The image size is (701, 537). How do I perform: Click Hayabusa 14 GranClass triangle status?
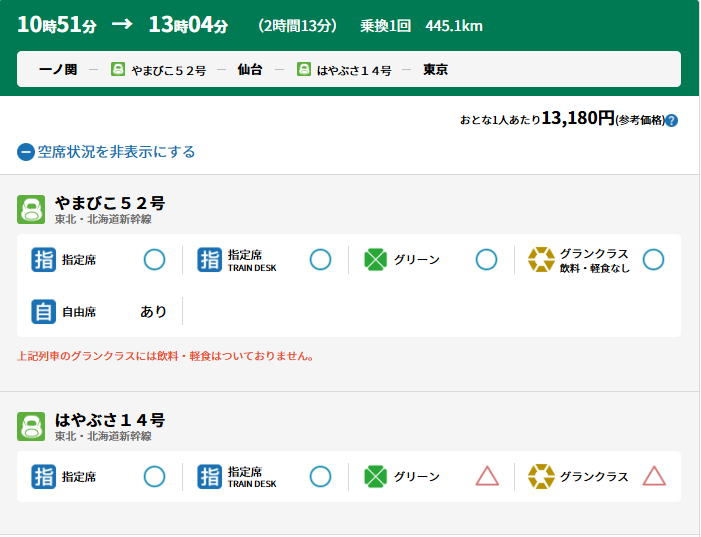pos(654,477)
